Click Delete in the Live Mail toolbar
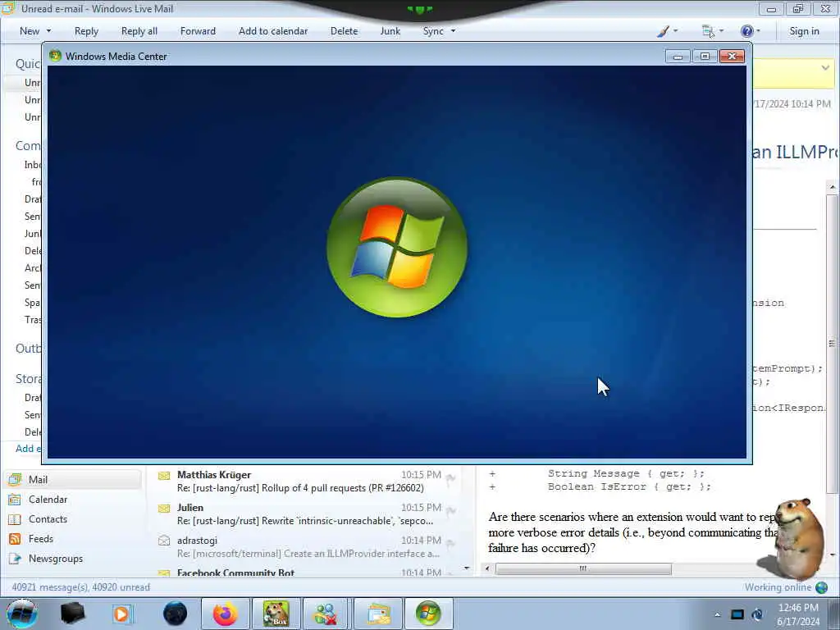 pos(344,31)
